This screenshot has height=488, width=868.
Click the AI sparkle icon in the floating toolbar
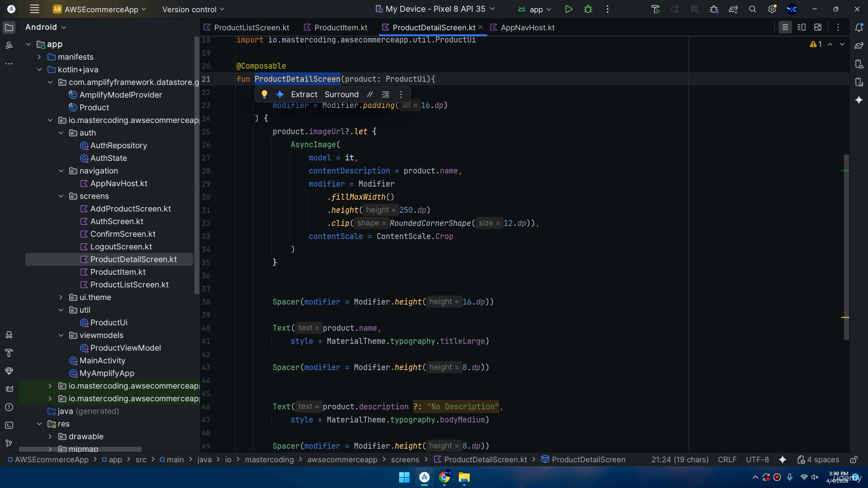click(x=280, y=94)
